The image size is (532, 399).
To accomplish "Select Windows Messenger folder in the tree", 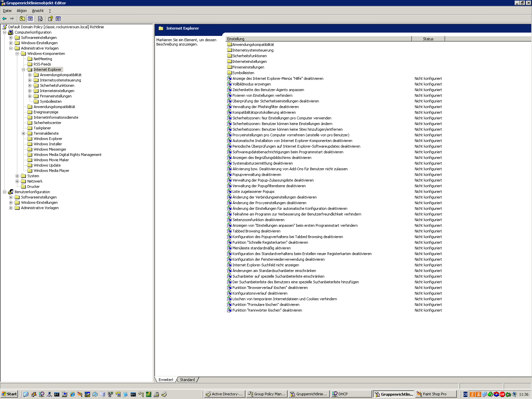I will [50, 149].
